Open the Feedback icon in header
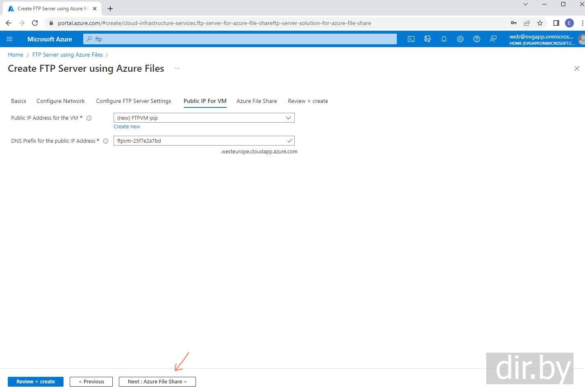Viewport: 585px width, 392px height. click(x=493, y=39)
